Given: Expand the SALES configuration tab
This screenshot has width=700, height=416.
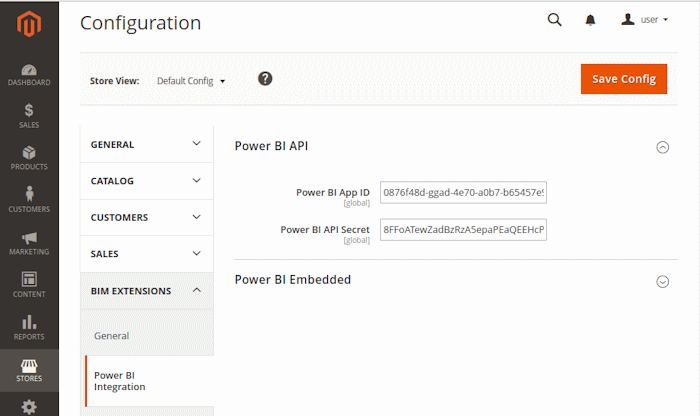Looking at the screenshot, I should tap(146, 254).
